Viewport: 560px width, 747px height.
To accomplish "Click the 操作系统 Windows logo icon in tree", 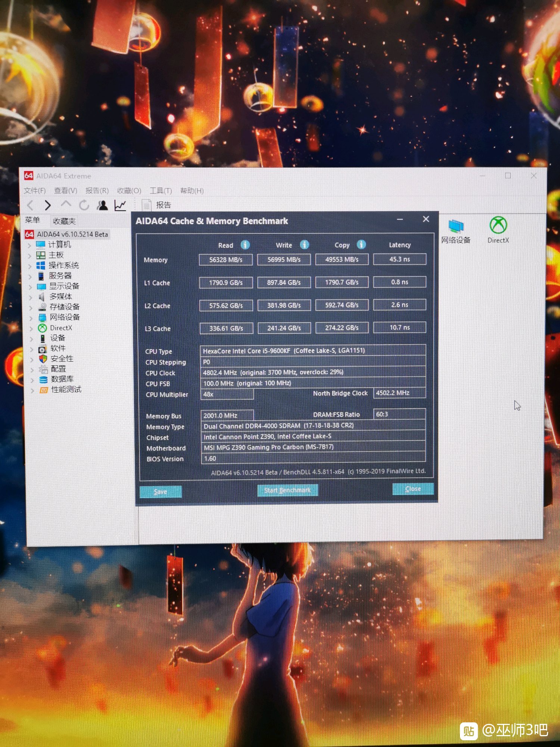I will point(41,266).
